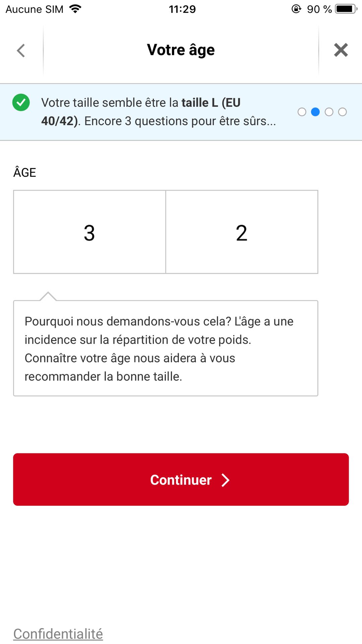Tap the 'Pourquoi nous demandons-vous cela' tooltip
This screenshot has height=644, width=362.
click(166, 348)
